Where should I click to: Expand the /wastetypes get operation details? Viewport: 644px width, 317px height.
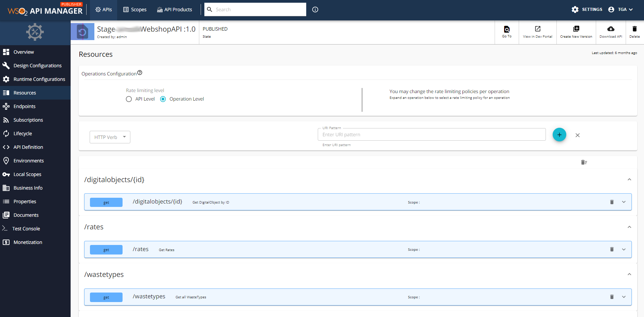pyautogui.click(x=624, y=297)
